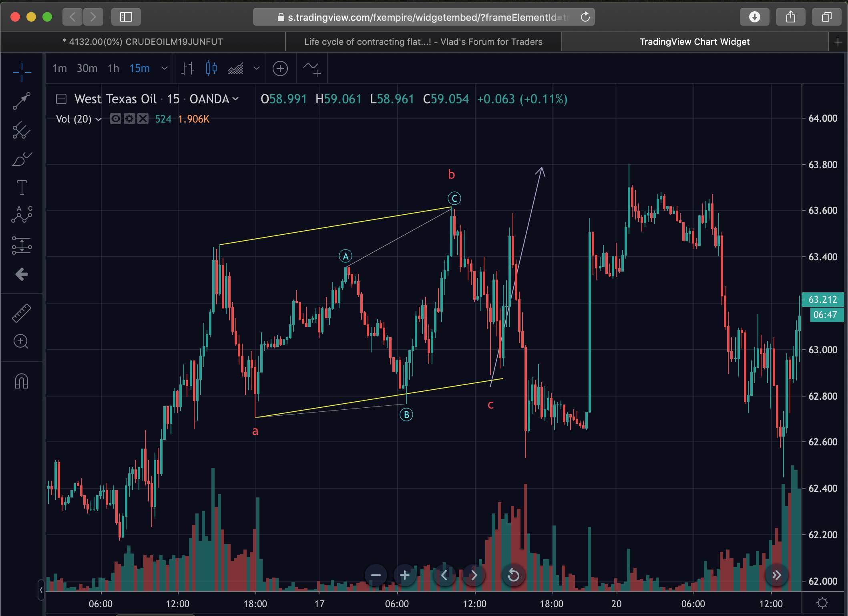Viewport: 848px width, 616px height.
Task: Hide the Vol indicator with eye icon
Action: click(x=115, y=119)
